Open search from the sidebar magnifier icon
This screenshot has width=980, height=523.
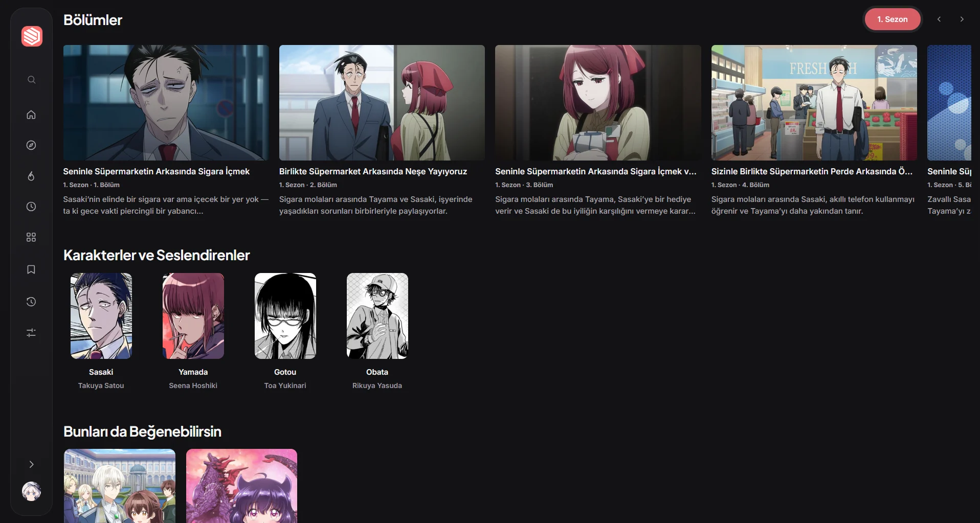pos(31,80)
